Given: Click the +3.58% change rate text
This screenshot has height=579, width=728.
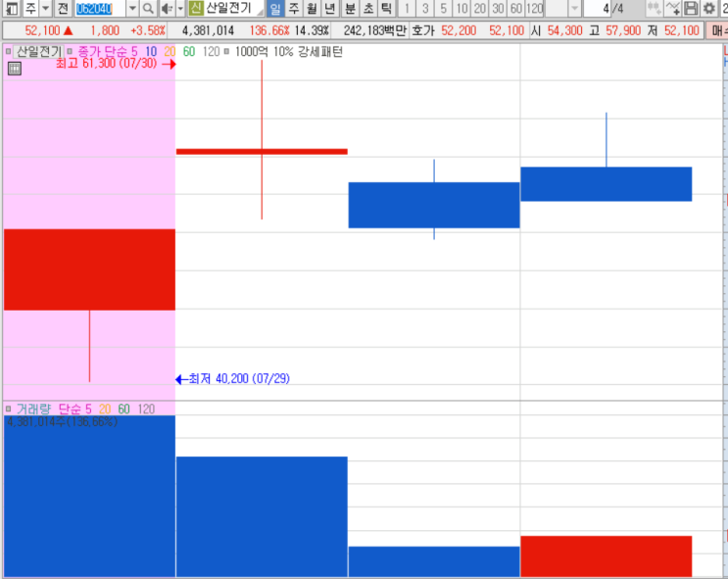Looking at the screenshot, I should [x=148, y=30].
